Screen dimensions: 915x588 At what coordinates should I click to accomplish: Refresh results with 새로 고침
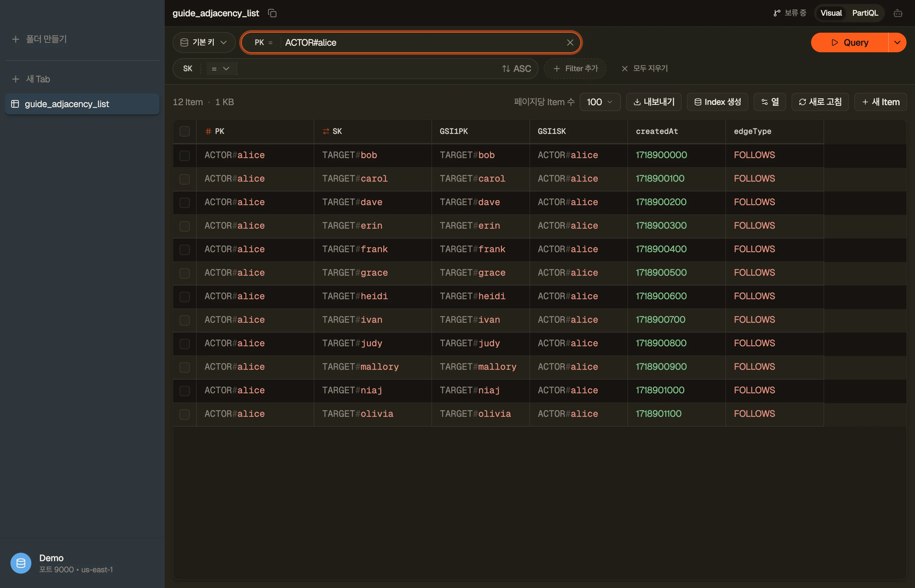(820, 102)
